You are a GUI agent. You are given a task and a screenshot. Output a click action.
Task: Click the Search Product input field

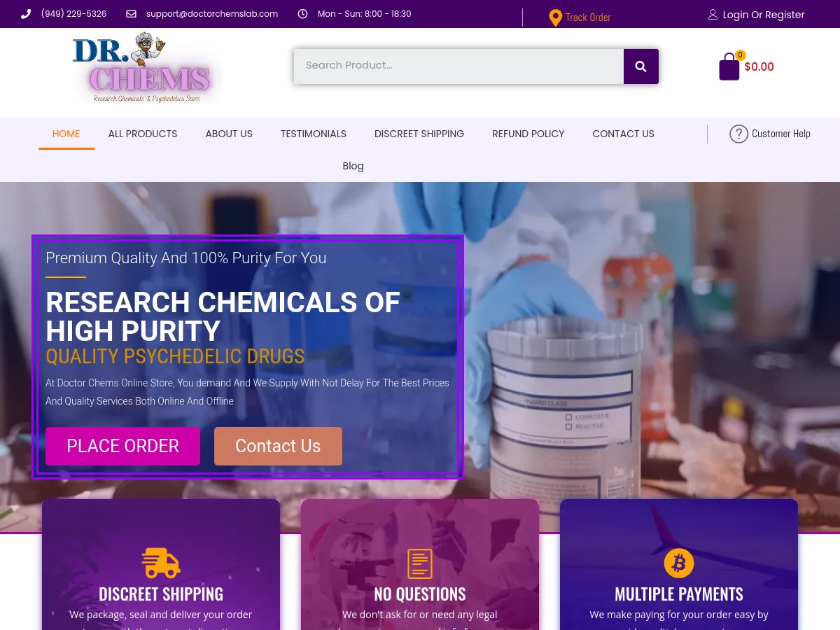458,65
